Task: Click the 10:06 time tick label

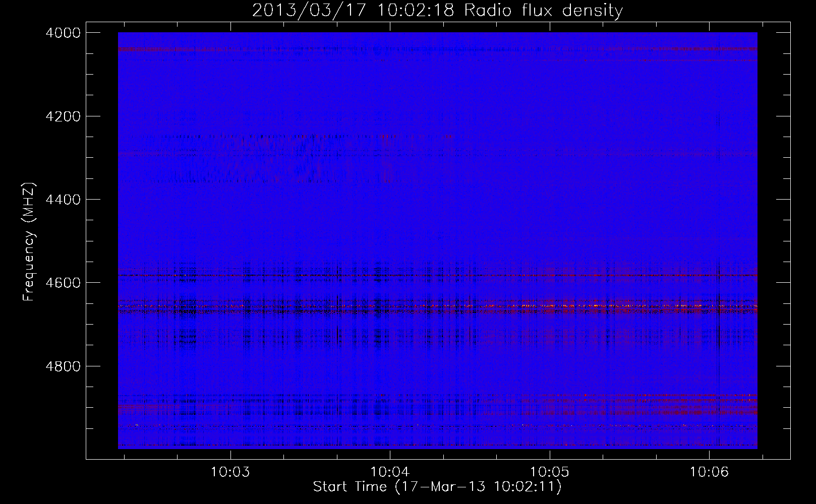Action: [709, 472]
